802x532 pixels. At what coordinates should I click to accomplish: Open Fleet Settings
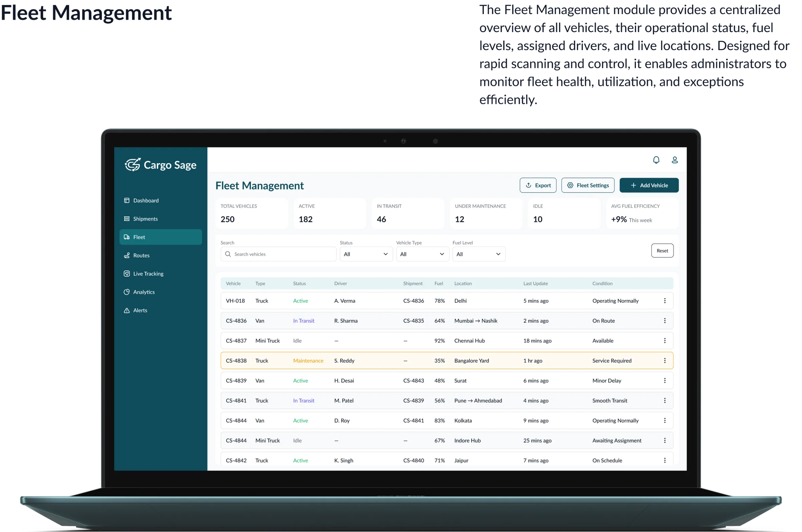[x=588, y=185]
